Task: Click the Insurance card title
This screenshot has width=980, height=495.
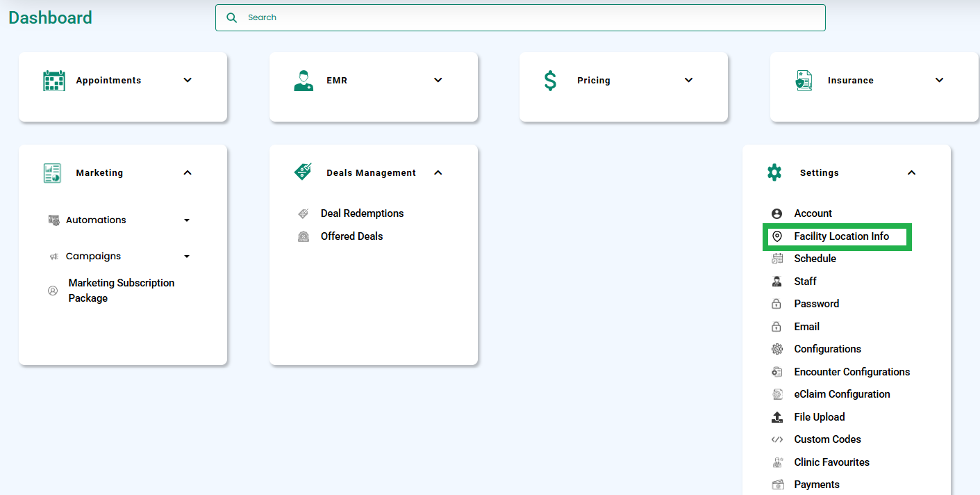Action: [850, 81]
